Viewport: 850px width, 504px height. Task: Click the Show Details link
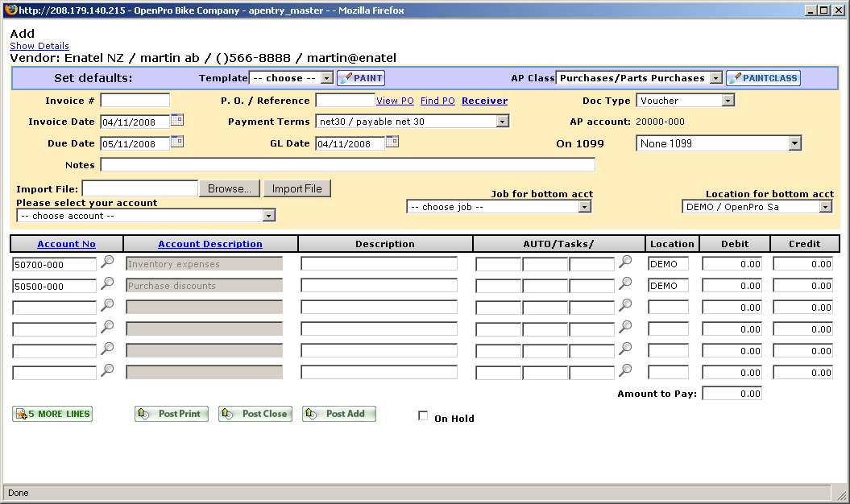(39, 46)
